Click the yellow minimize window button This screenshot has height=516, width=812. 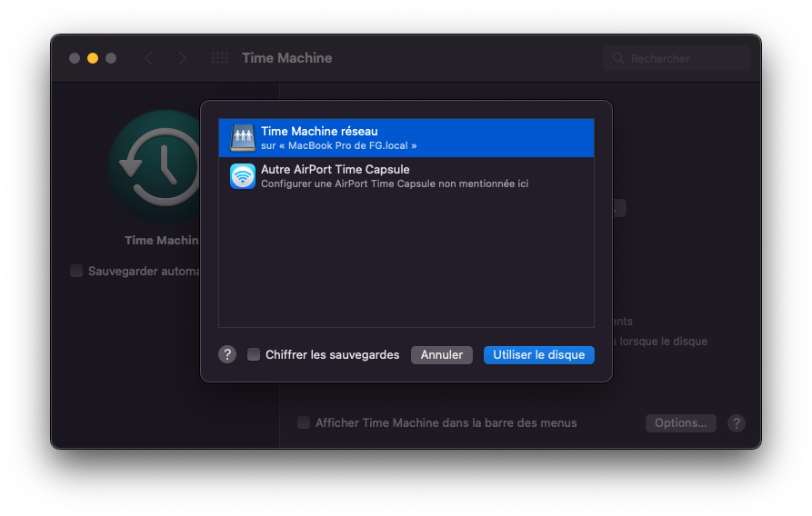tap(93, 58)
